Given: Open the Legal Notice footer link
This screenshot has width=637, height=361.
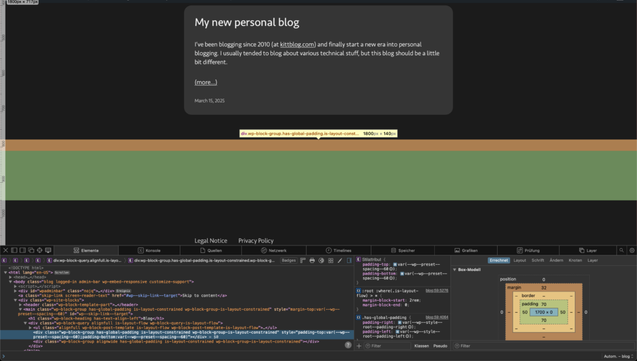Looking at the screenshot, I should [x=211, y=240].
